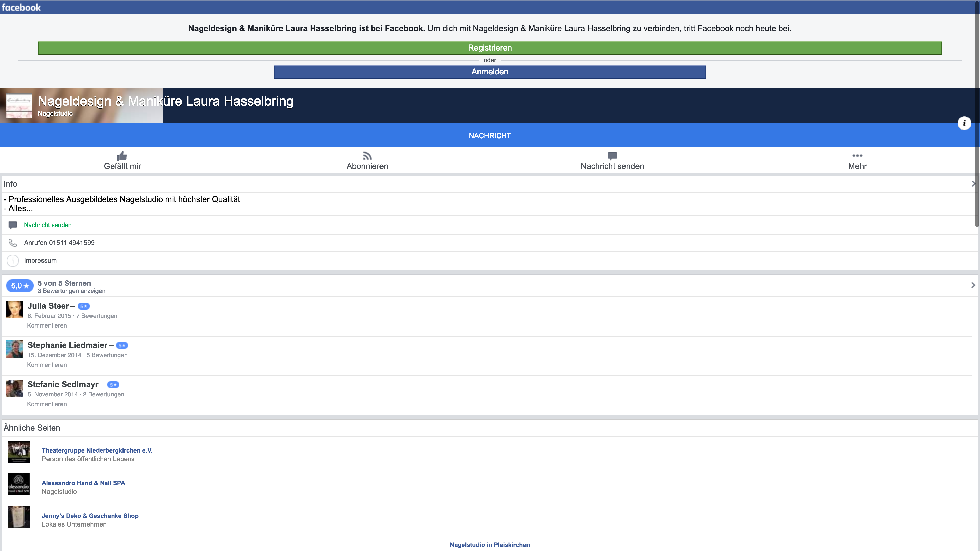Click Kommentieren under Stephanie Liedmaier's review

(47, 365)
